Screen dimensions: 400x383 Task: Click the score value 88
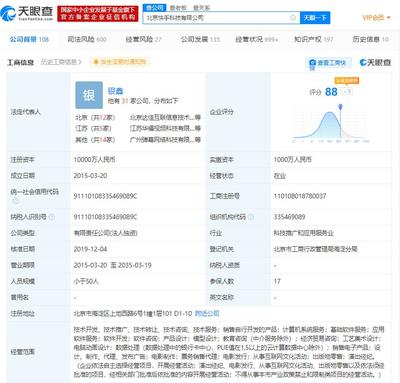tap(331, 92)
